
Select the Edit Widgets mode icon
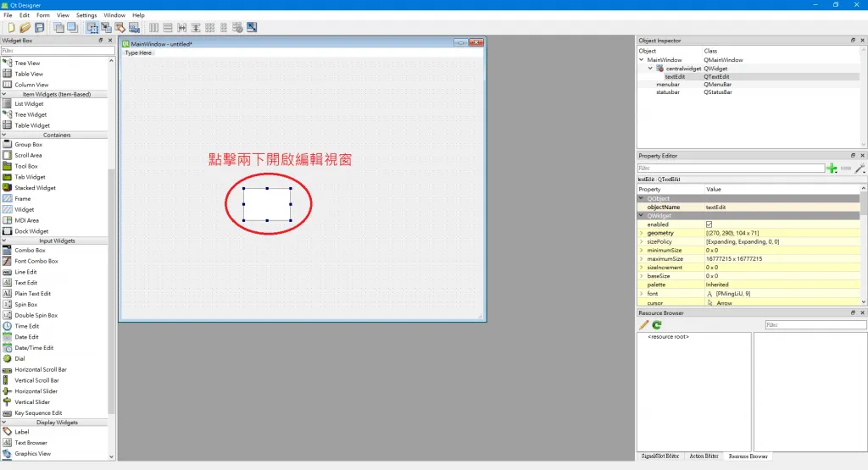[x=92, y=27]
